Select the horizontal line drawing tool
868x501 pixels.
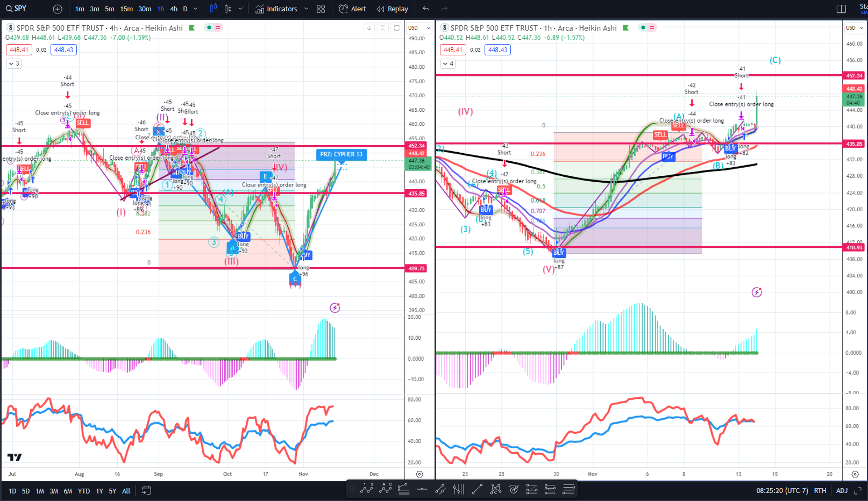[x=422, y=489]
